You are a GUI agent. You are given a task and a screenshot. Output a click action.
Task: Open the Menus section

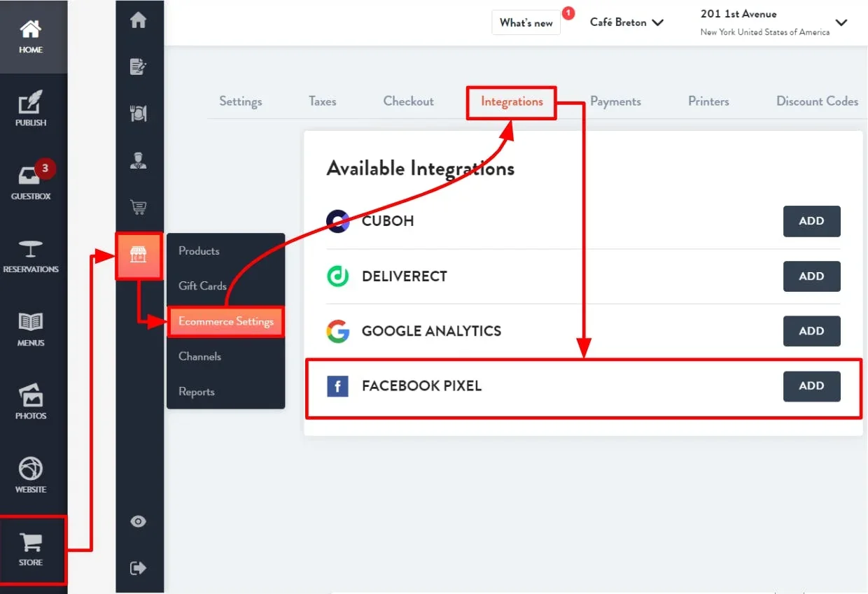point(31,330)
